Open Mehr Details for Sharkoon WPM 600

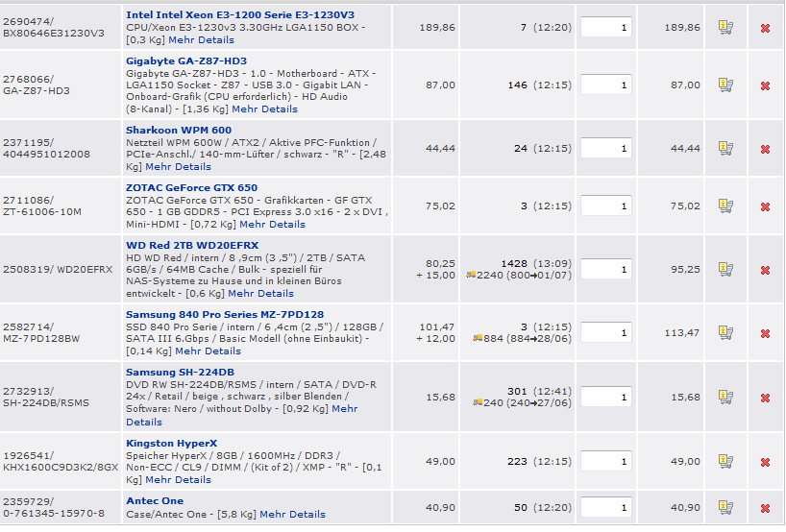click(x=178, y=167)
